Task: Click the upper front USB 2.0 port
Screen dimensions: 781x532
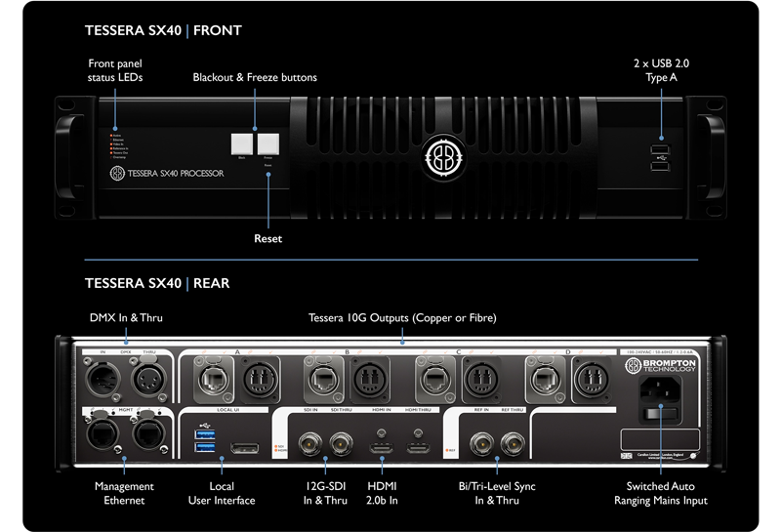Action: 660,149
